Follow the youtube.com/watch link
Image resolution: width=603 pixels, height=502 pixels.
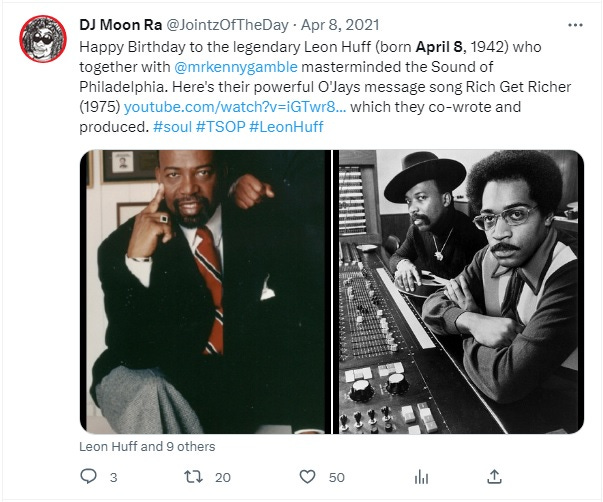point(235,107)
